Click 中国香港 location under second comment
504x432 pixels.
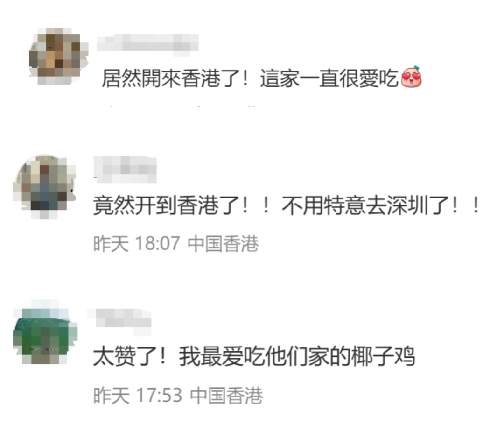click(223, 243)
